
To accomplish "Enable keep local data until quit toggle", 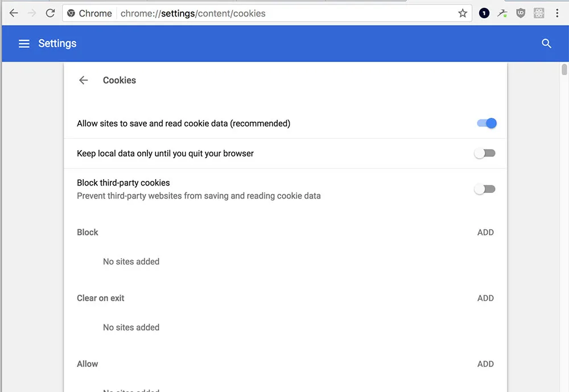I will [x=485, y=153].
